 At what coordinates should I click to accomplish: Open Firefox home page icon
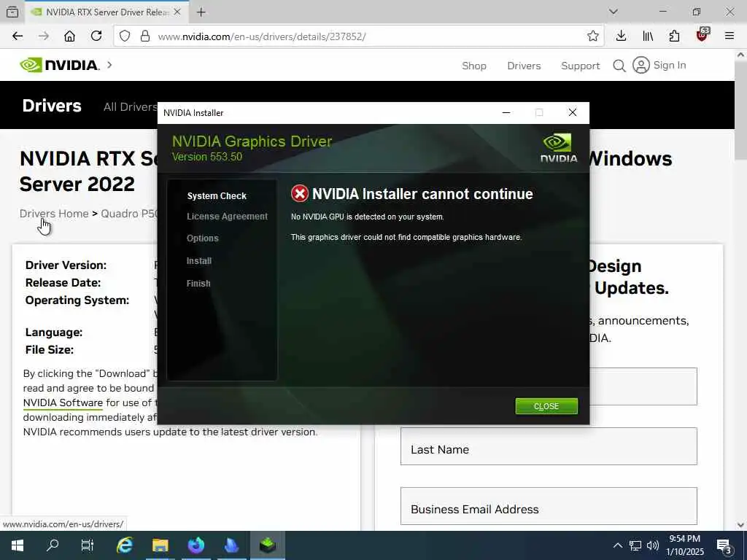pyautogui.click(x=69, y=36)
